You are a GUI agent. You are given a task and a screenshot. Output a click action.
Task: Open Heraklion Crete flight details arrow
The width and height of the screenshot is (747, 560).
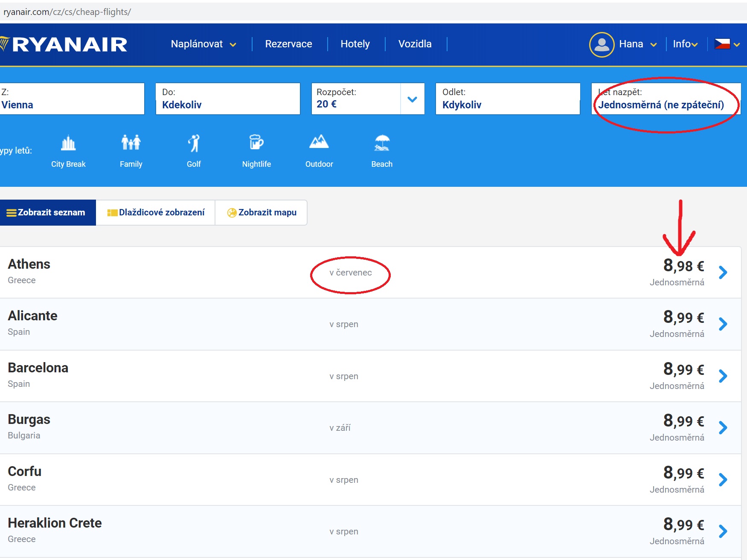click(x=723, y=531)
